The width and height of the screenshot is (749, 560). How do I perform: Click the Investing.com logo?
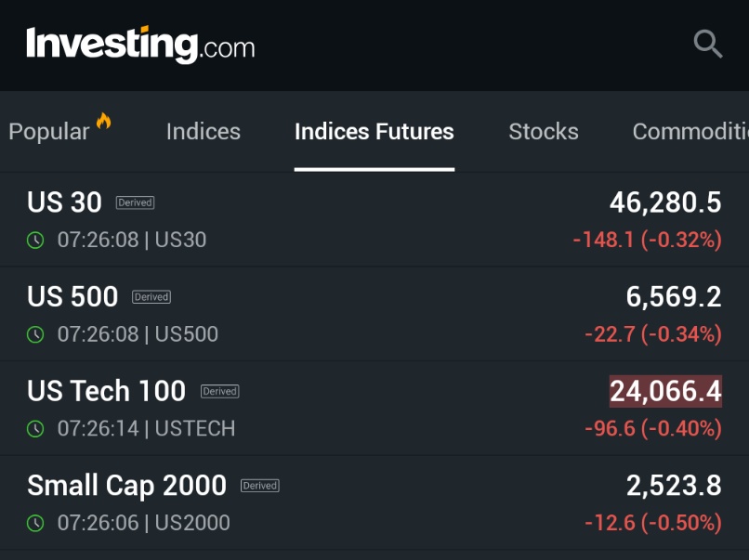[x=140, y=45]
